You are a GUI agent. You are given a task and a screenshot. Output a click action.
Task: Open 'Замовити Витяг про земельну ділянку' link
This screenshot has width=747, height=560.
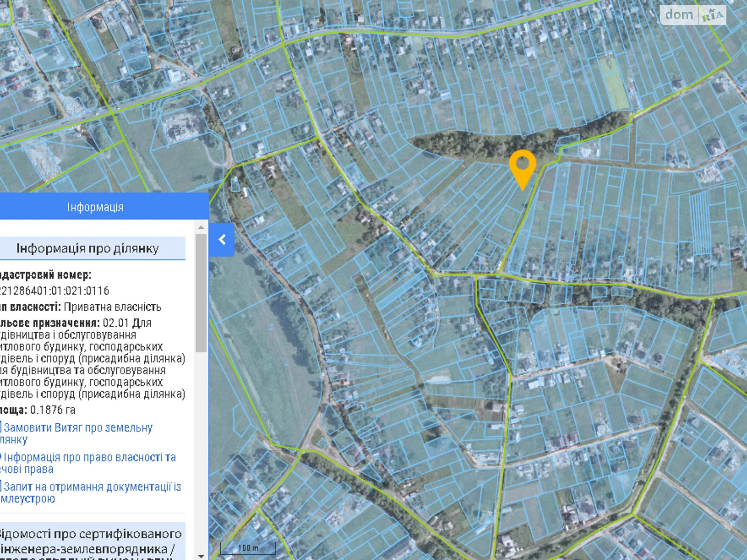tap(76, 434)
